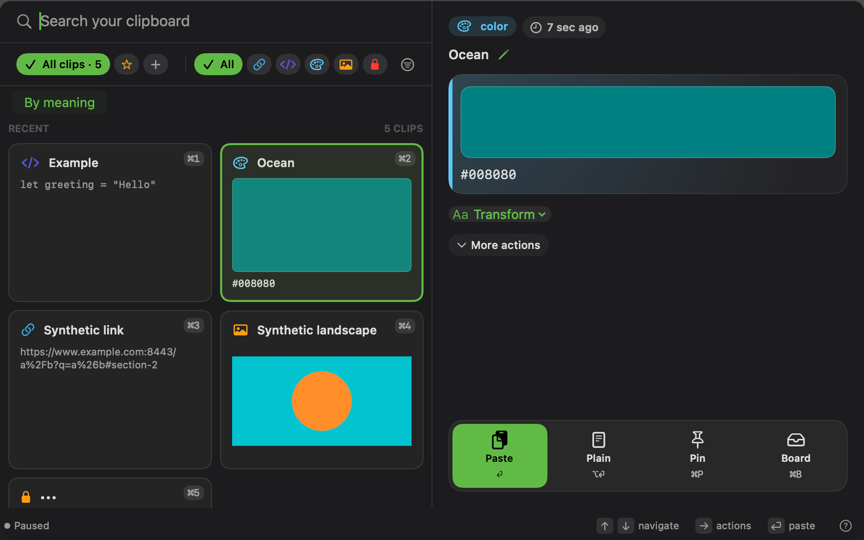Image resolution: width=864 pixels, height=540 pixels.
Task: Pin the Ocean clip
Action: (x=697, y=456)
